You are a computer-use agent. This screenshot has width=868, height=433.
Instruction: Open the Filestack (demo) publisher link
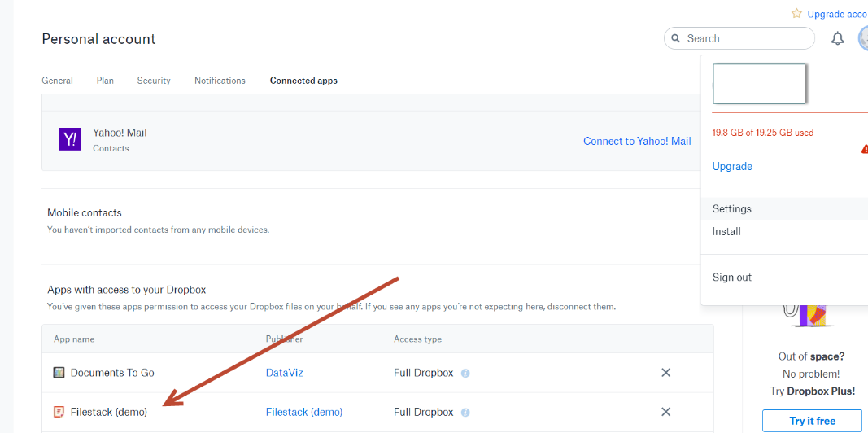pos(304,412)
